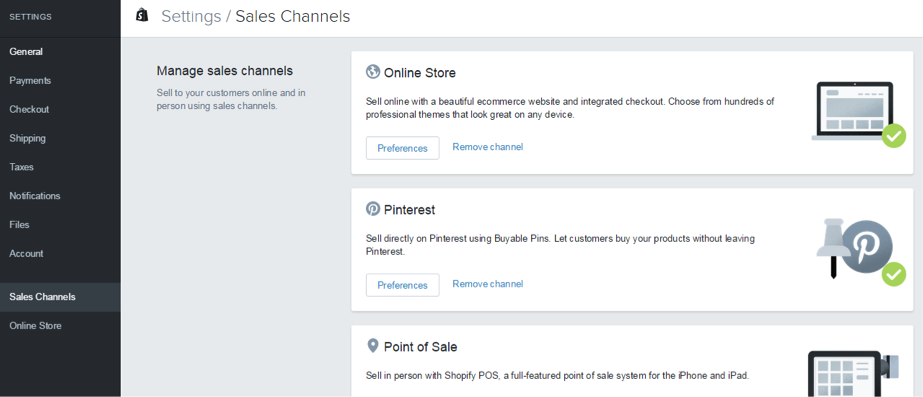Click the Online Store card heading
923x397 pixels.
coord(420,73)
